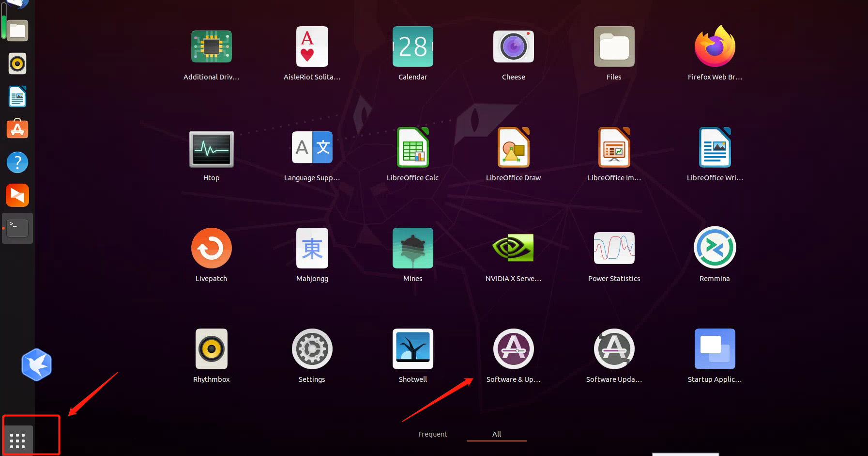Launch Firefox Web Browser
The image size is (868, 456).
point(715,47)
